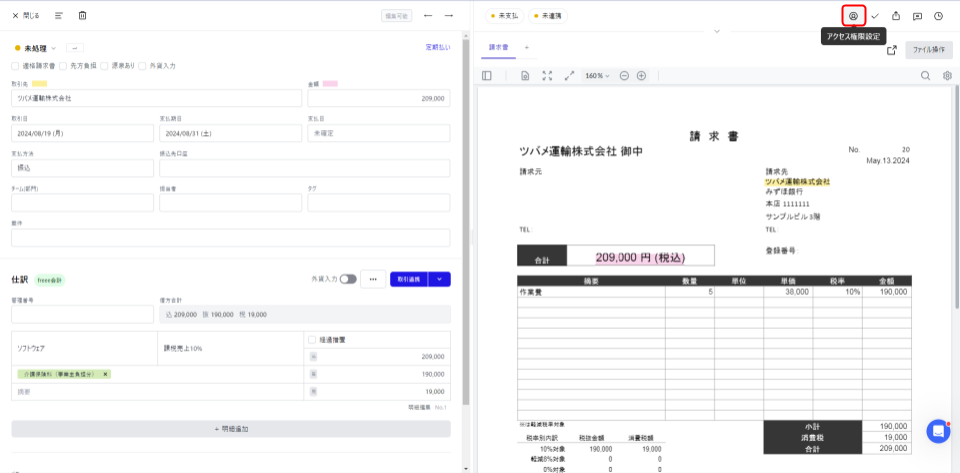Zoom in with the plus icon
The height and width of the screenshot is (473, 960).
tap(641, 76)
